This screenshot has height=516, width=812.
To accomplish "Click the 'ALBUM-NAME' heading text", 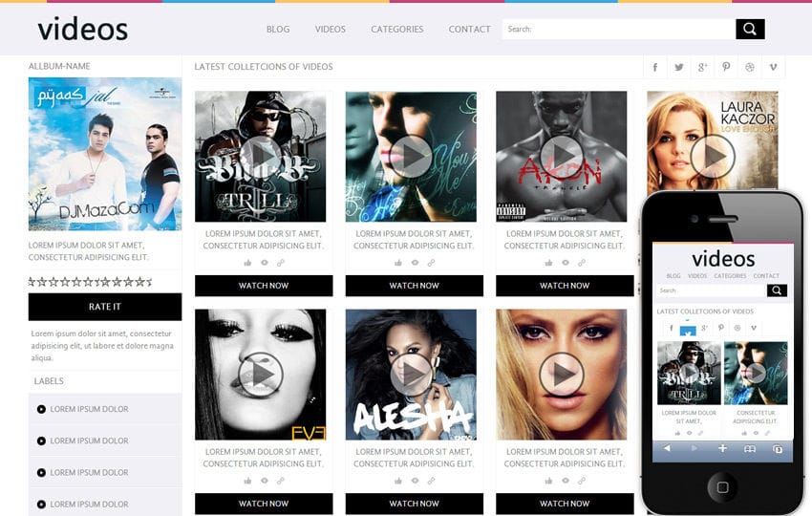I will pos(59,66).
